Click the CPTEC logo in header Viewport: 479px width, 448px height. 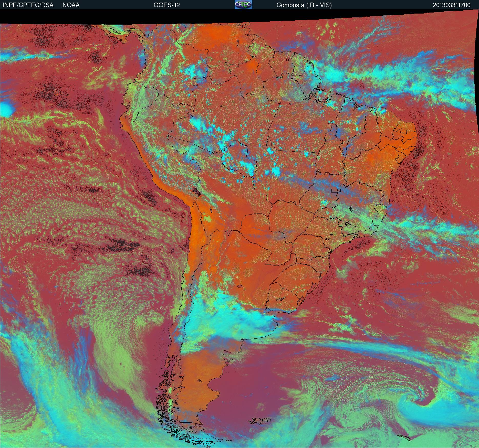click(x=243, y=5)
